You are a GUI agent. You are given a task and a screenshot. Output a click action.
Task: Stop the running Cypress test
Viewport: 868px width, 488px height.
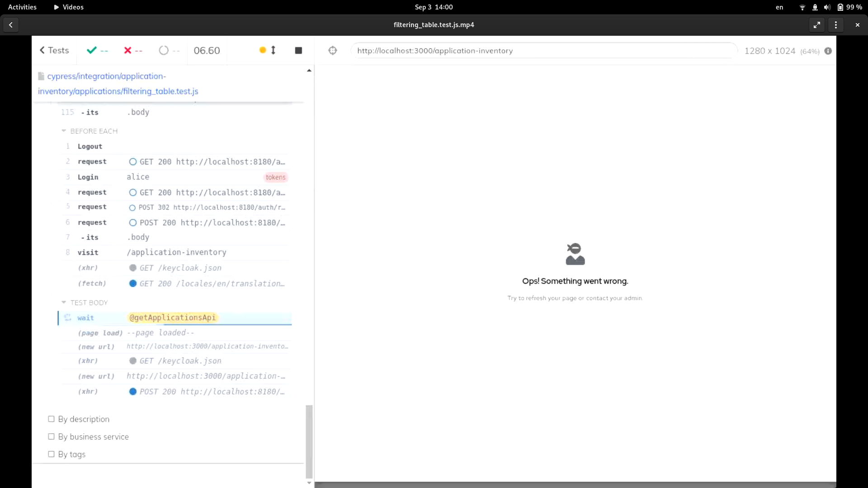point(298,50)
